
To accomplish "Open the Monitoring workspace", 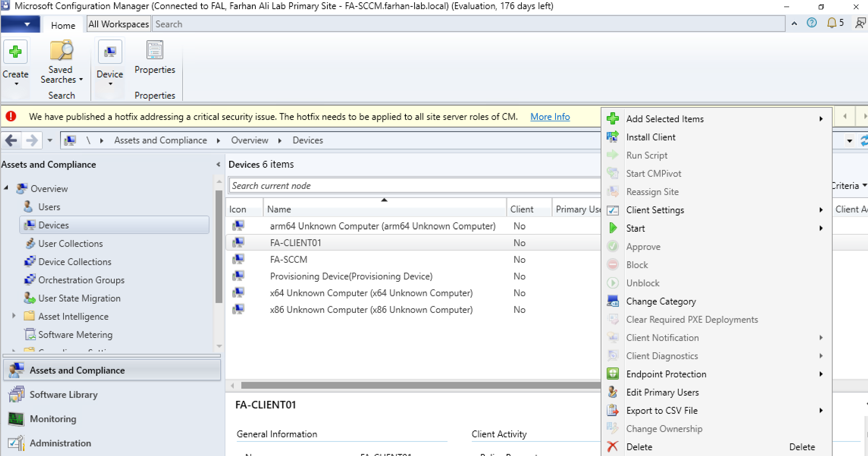I will click(53, 419).
